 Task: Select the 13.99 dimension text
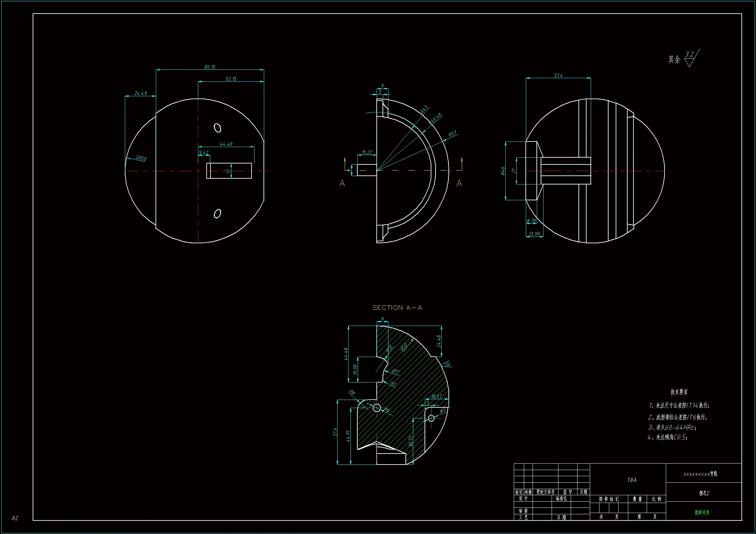[x=534, y=234]
